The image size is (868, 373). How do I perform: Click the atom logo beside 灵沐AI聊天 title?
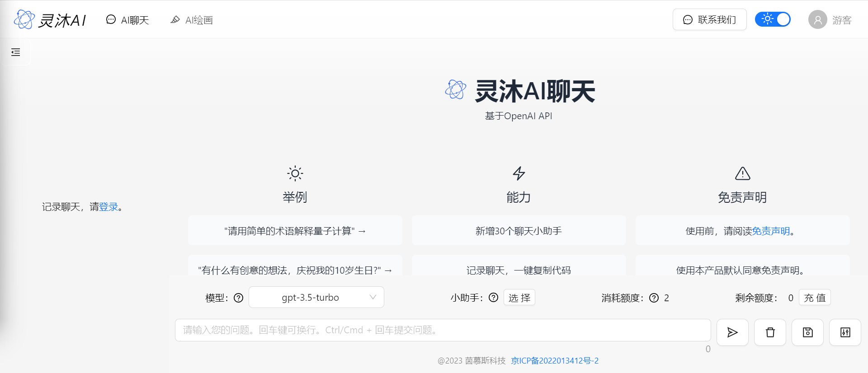pos(456,89)
